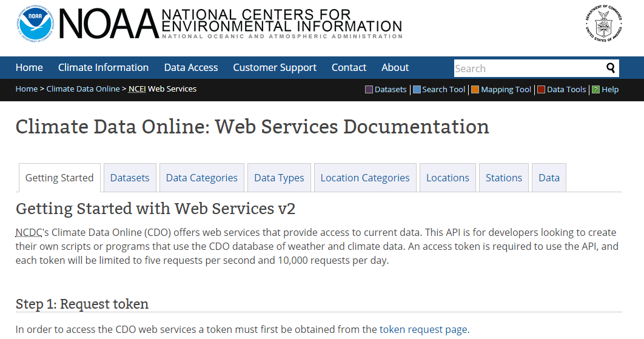Click the search magnifying glass icon
The height and width of the screenshot is (339, 644).
tap(611, 68)
